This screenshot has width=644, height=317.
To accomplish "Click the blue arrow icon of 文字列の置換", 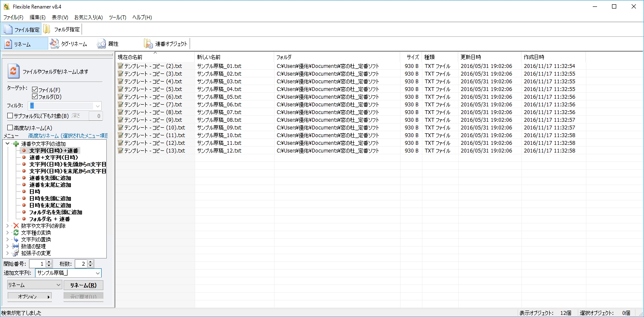I will coord(16,239).
